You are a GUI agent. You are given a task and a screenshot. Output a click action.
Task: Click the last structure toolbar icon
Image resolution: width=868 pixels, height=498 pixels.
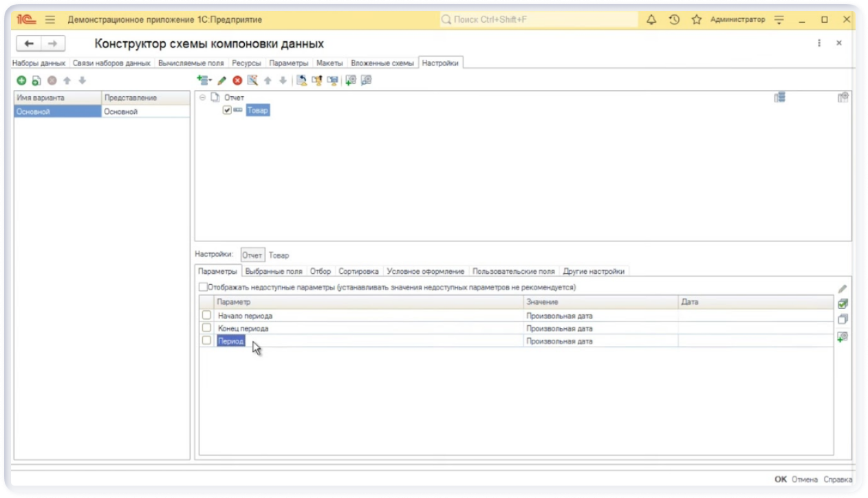point(366,80)
